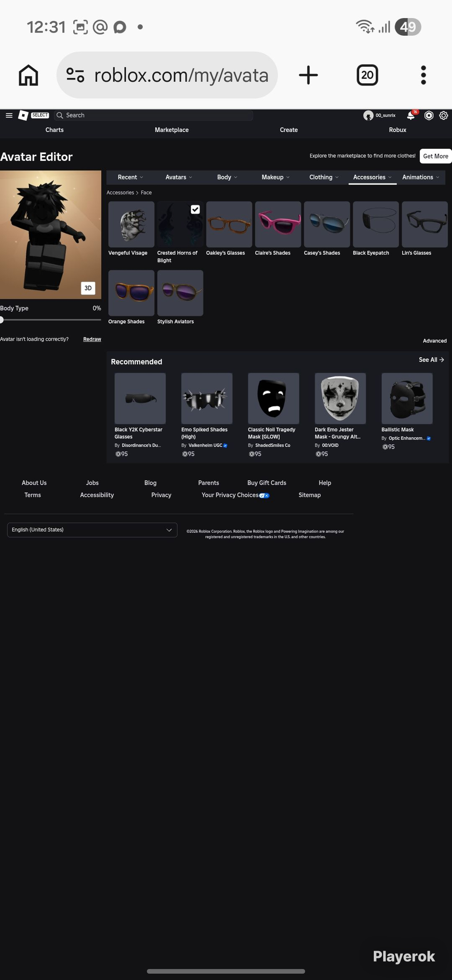Open the Terms footer link

tap(33, 495)
